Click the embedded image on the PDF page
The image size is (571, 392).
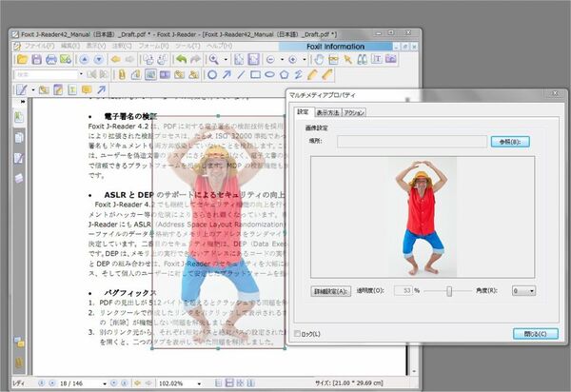pos(218,232)
